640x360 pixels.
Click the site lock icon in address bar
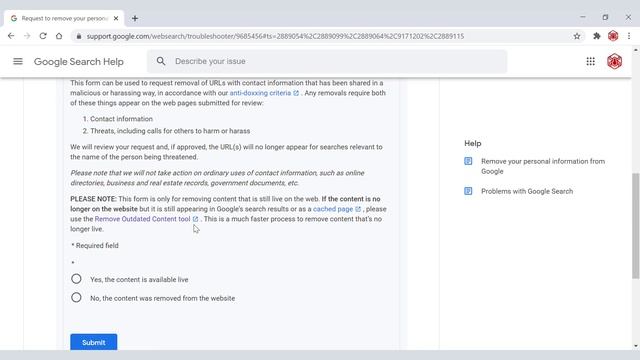(x=79, y=36)
